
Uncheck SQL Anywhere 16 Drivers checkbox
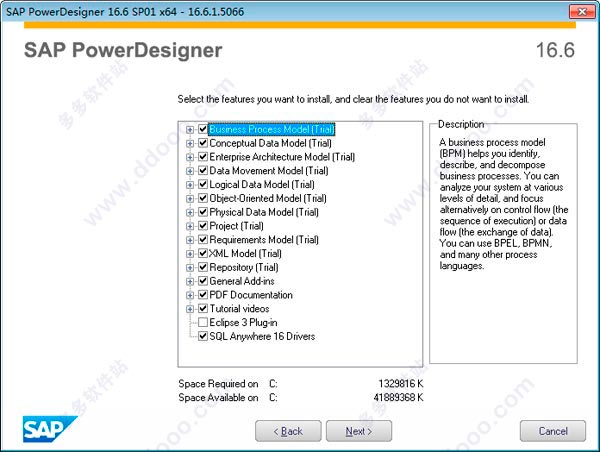click(203, 336)
